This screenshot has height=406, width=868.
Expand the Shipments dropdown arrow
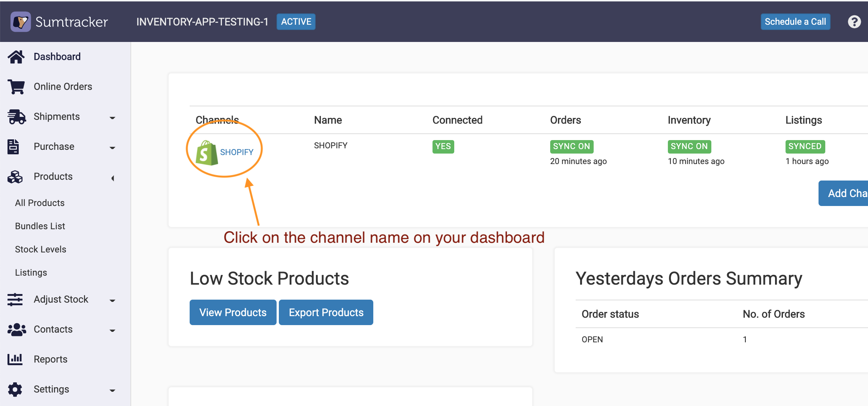tap(112, 118)
